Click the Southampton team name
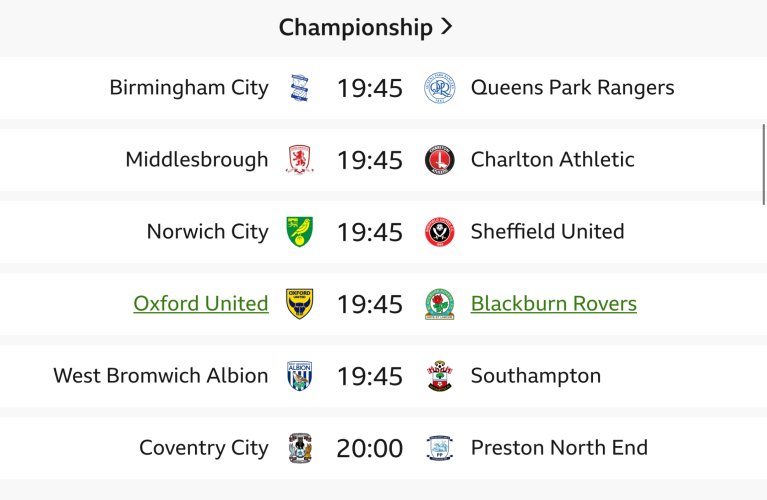Image resolution: width=767 pixels, height=500 pixels. click(535, 376)
